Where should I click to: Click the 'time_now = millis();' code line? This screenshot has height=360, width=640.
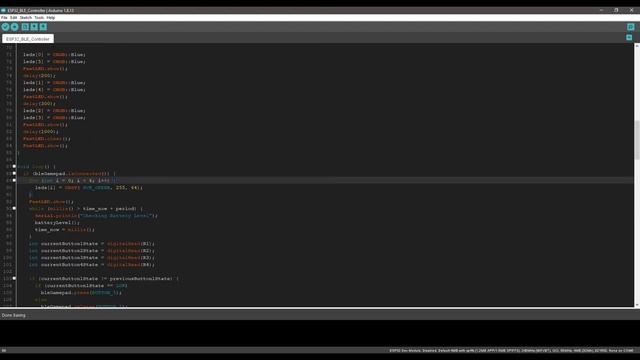(65, 229)
